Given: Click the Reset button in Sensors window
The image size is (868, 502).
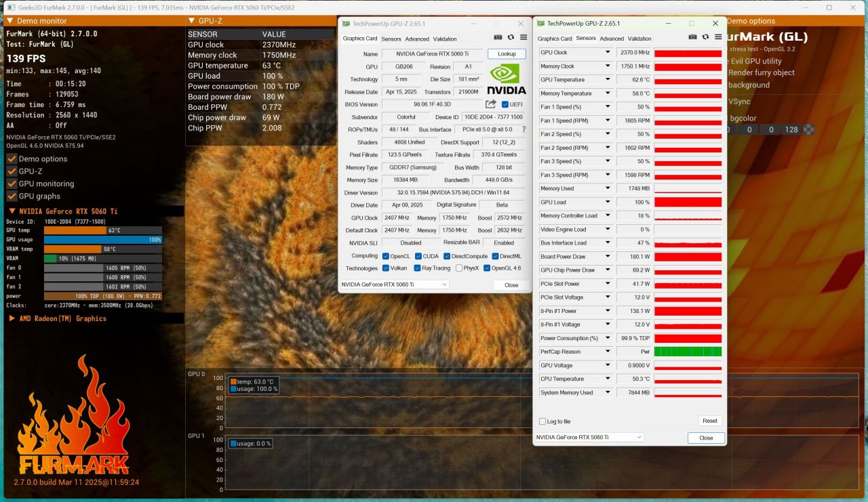Looking at the screenshot, I should click(x=710, y=421).
